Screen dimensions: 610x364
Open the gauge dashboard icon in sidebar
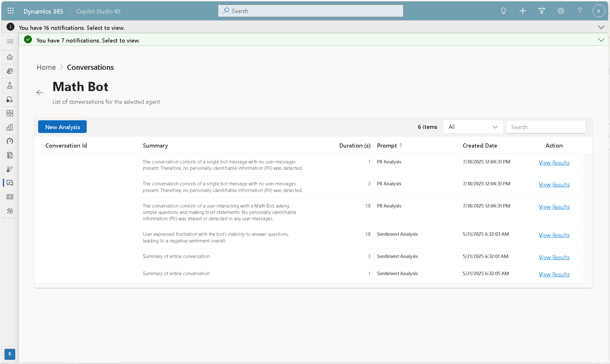[x=10, y=141]
